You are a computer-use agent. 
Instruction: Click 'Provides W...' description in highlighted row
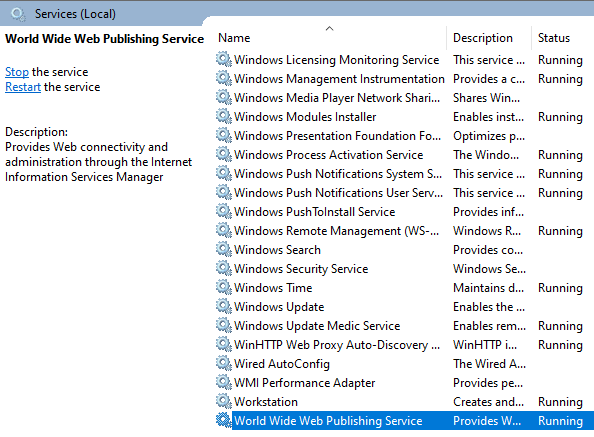487,421
